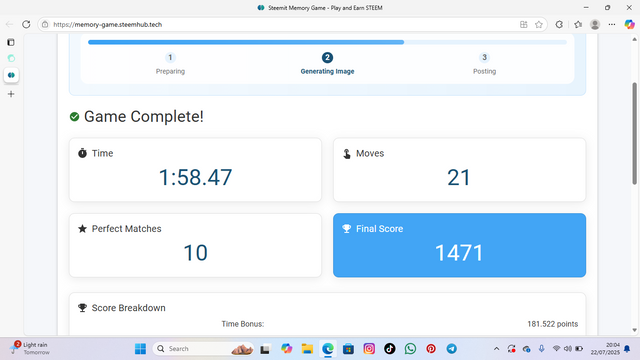Screen dimensions: 640x360
Task: Click the page vertical scrollbar thumb
Action: (x=634, y=133)
